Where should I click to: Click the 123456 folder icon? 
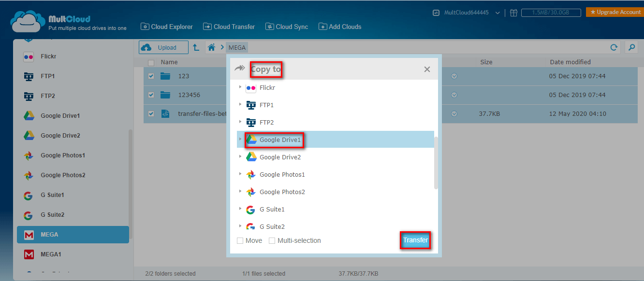166,95
